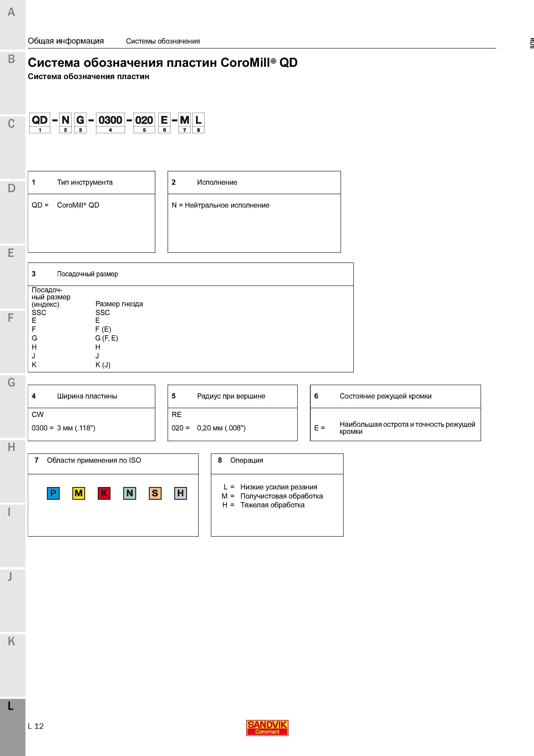Click the line 'M = Получистовая обработка'
534x756 pixels.
tap(272, 496)
